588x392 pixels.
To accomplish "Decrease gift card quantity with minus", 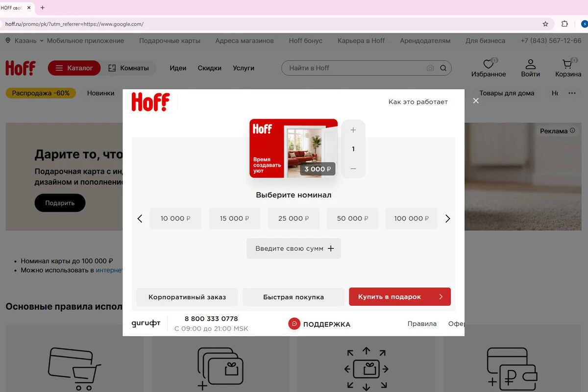I will (353, 169).
